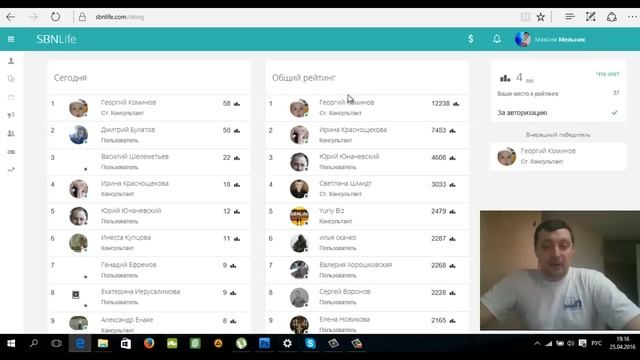Switch input language via РУС indicator

(x=596, y=343)
